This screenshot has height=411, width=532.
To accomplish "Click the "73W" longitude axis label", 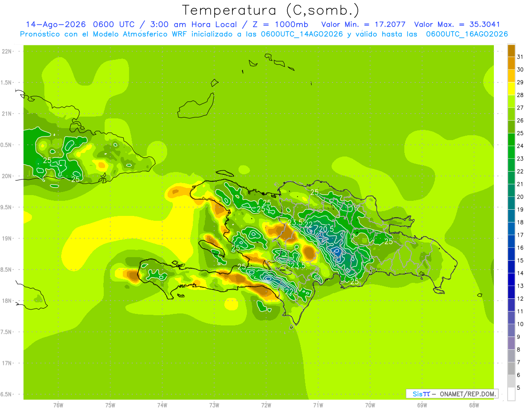I will (214, 405).
